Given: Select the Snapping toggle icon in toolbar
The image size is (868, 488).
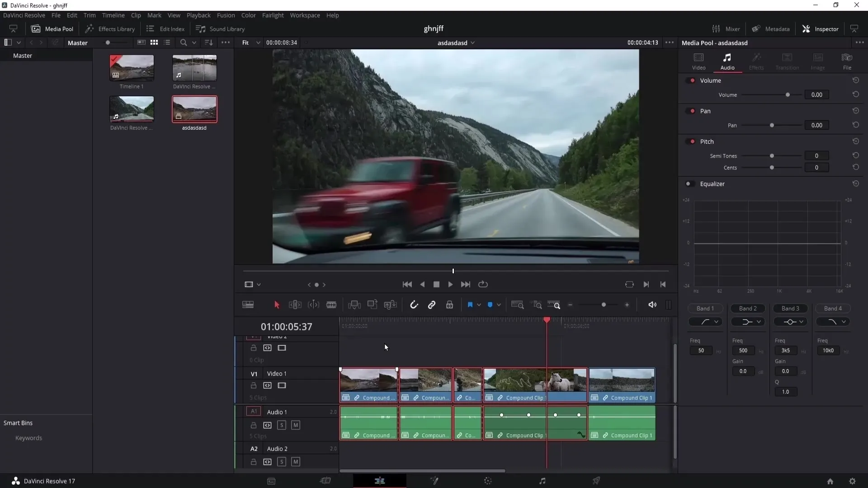Looking at the screenshot, I should tap(414, 305).
